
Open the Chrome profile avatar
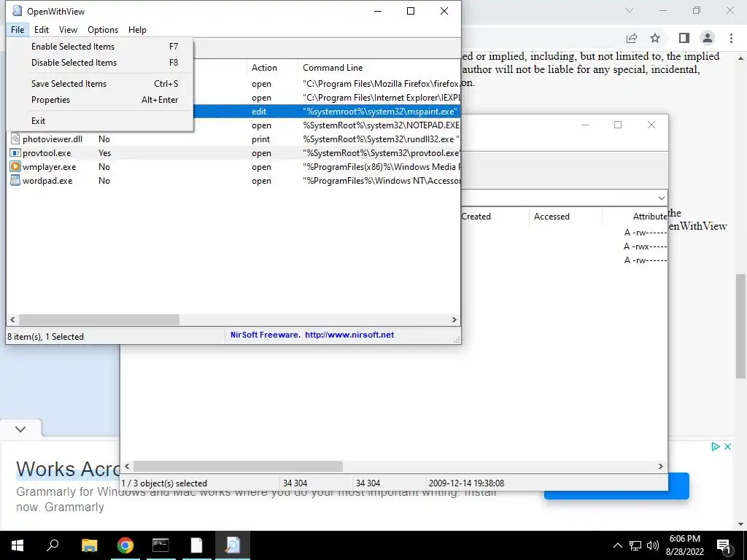708,38
